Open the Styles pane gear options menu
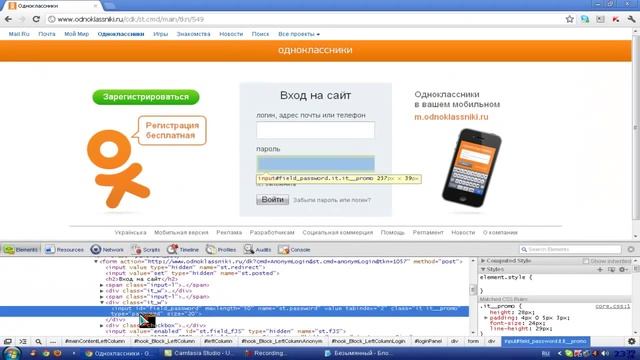 (x=623, y=269)
